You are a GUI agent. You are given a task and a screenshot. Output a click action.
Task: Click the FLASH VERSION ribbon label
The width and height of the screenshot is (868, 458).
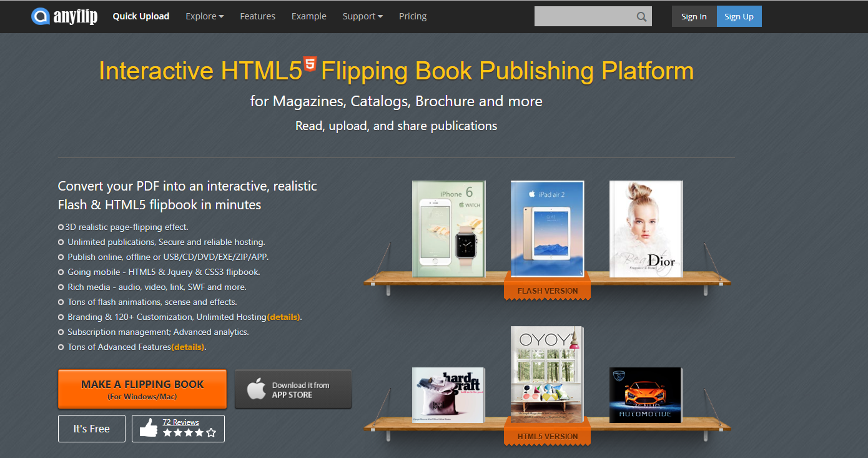click(x=548, y=291)
